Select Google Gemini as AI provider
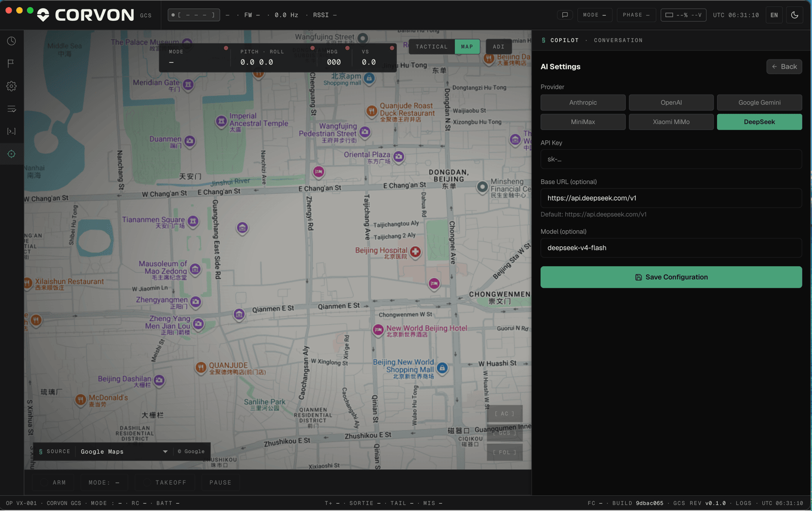The width and height of the screenshot is (812, 511). 759,103
